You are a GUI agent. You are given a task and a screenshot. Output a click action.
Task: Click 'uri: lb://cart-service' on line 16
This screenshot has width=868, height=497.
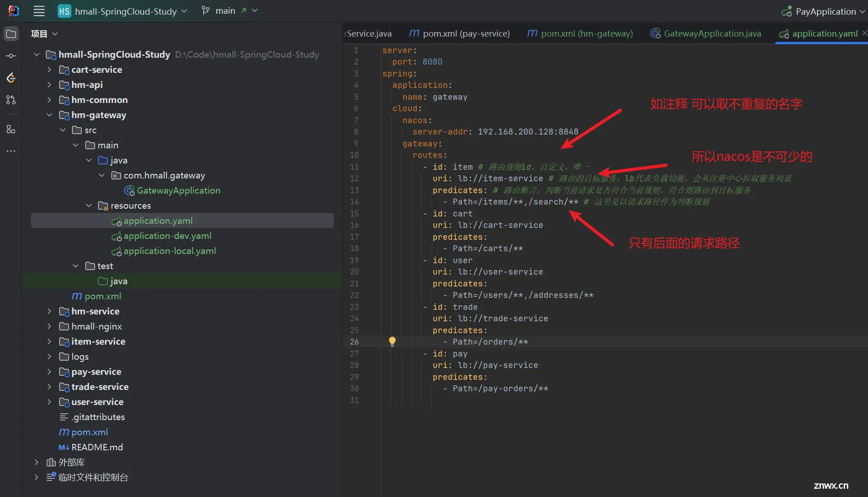488,225
